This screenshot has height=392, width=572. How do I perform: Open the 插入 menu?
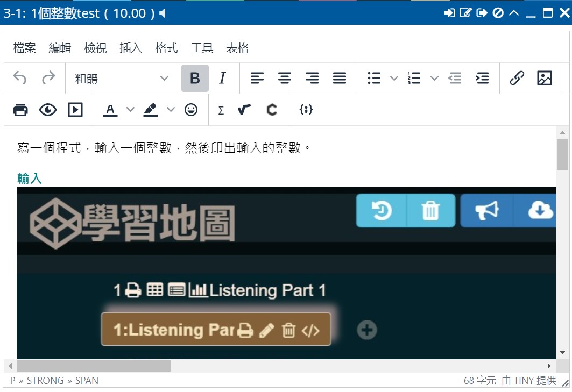click(x=131, y=48)
